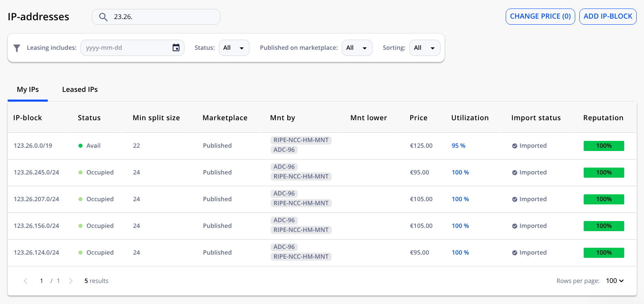Expand Published on marketplace dropdown
Screen dimensions: 644x304
[x=357, y=48]
